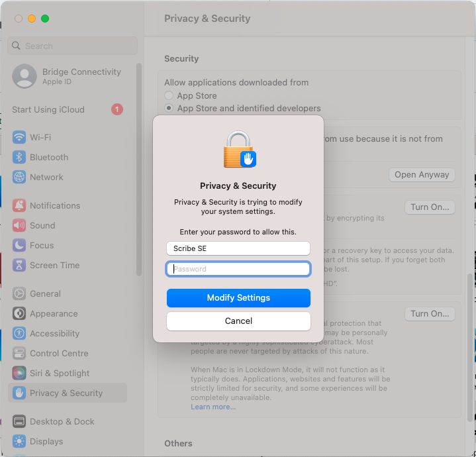Select the Network globe icon
Viewport: 476px width, 457px height.
[19, 178]
